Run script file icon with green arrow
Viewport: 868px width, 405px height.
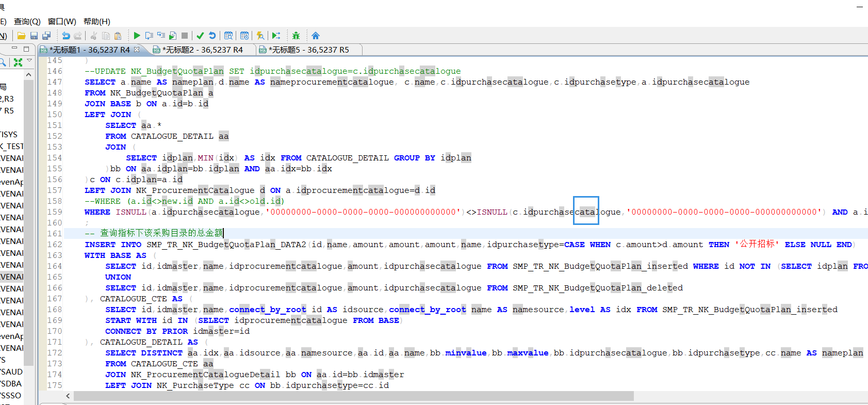click(x=173, y=36)
